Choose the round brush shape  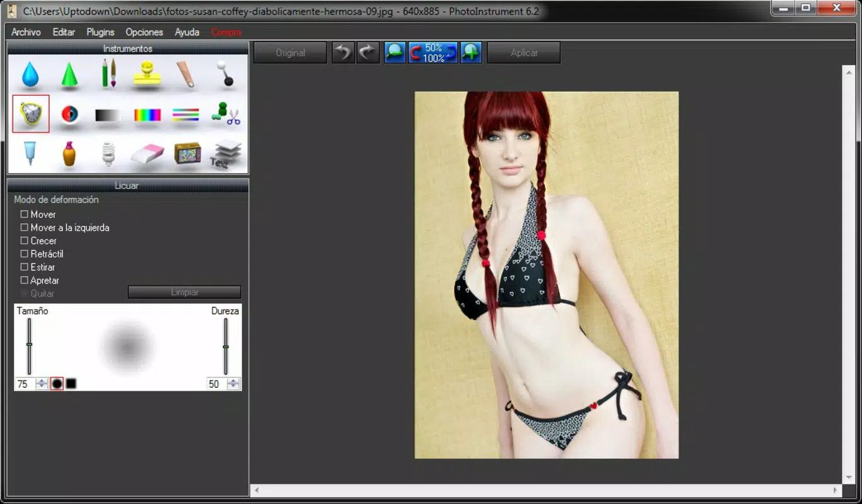(x=57, y=384)
